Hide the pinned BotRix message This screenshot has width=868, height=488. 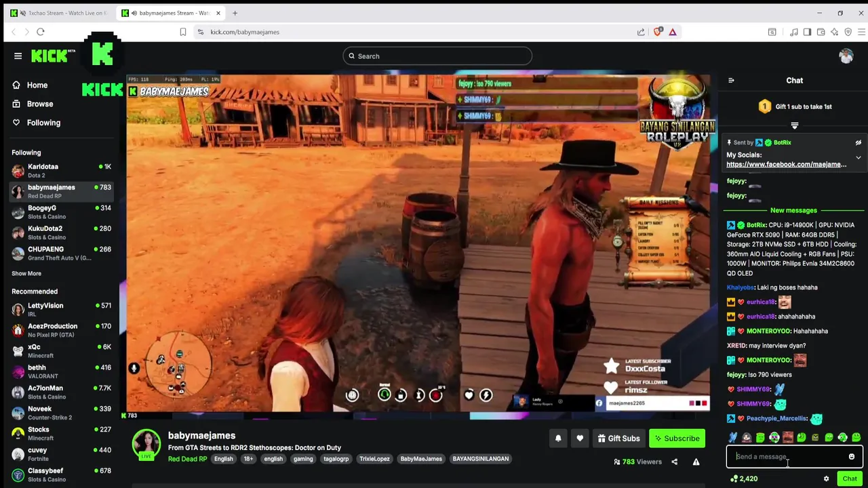click(858, 143)
